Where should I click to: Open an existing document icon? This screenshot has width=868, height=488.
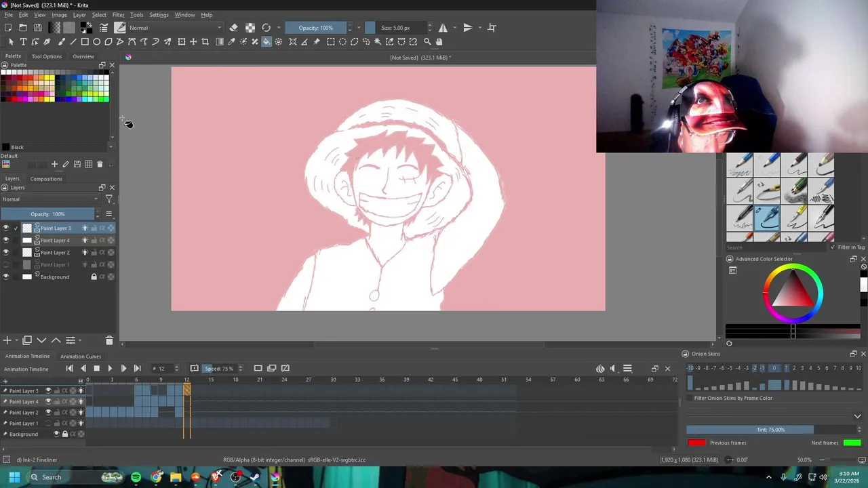point(23,28)
